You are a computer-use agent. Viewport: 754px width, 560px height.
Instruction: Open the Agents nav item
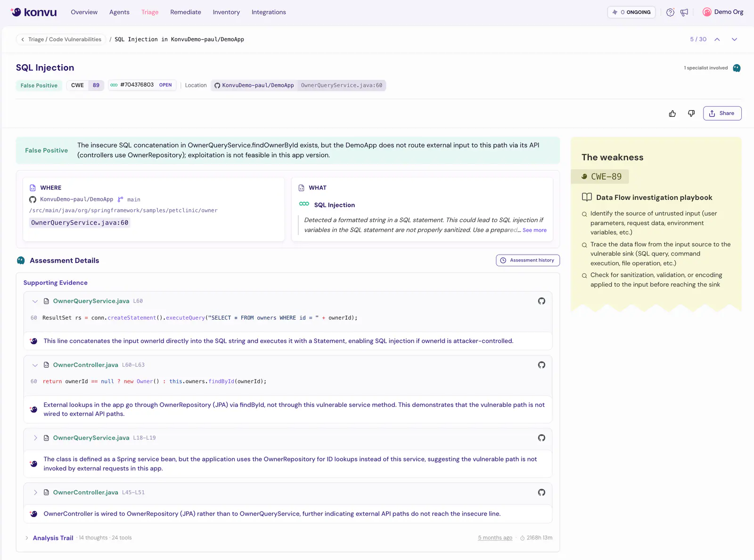click(x=119, y=12)
